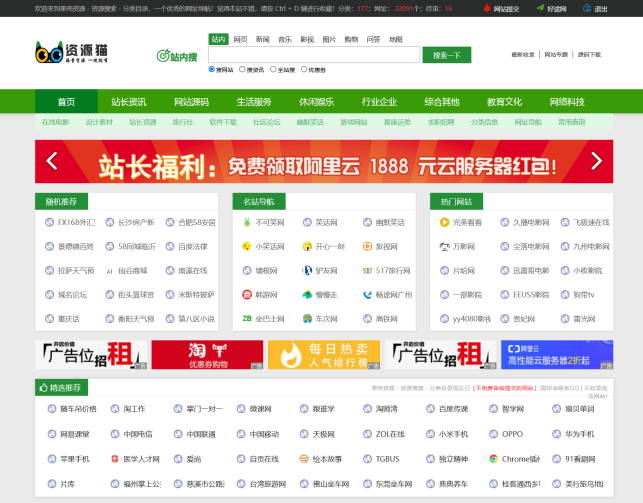
Task: Open 中国电信 link
Action: pyautogui.click(x=138, y=434)
